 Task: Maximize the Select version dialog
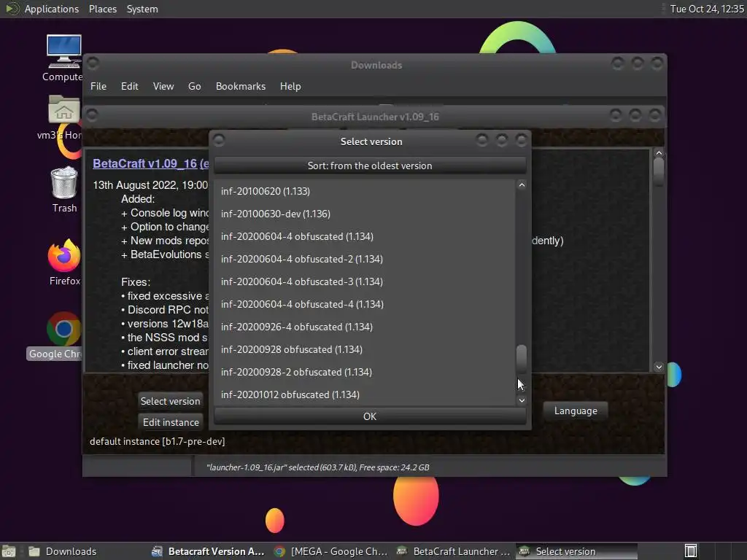pos(502,140)
